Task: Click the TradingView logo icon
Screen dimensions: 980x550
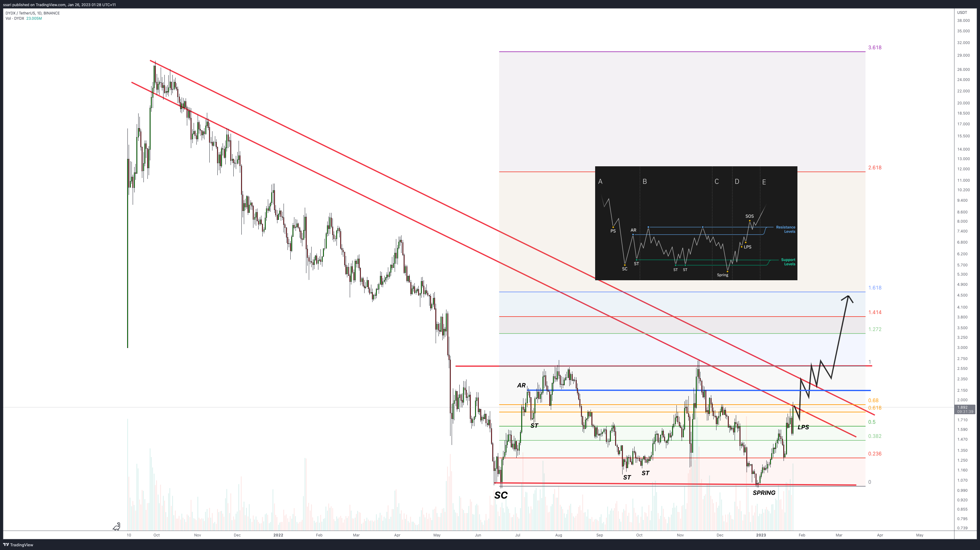Action: (7, 545)
